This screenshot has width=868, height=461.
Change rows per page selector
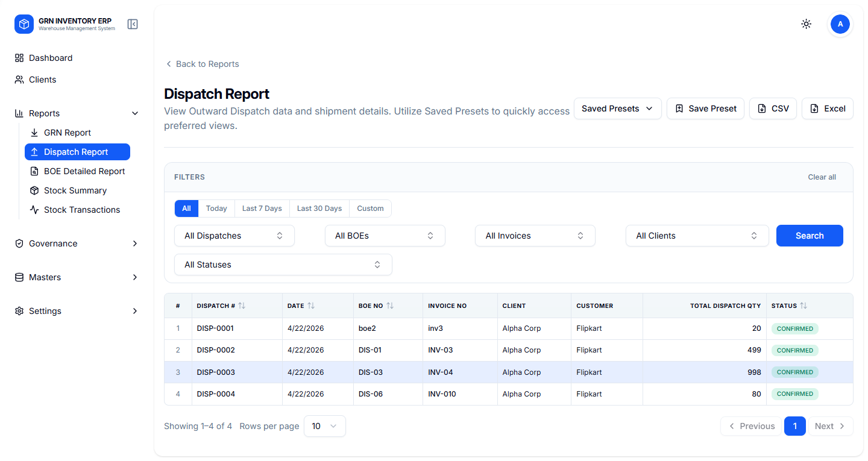point(324,426)
